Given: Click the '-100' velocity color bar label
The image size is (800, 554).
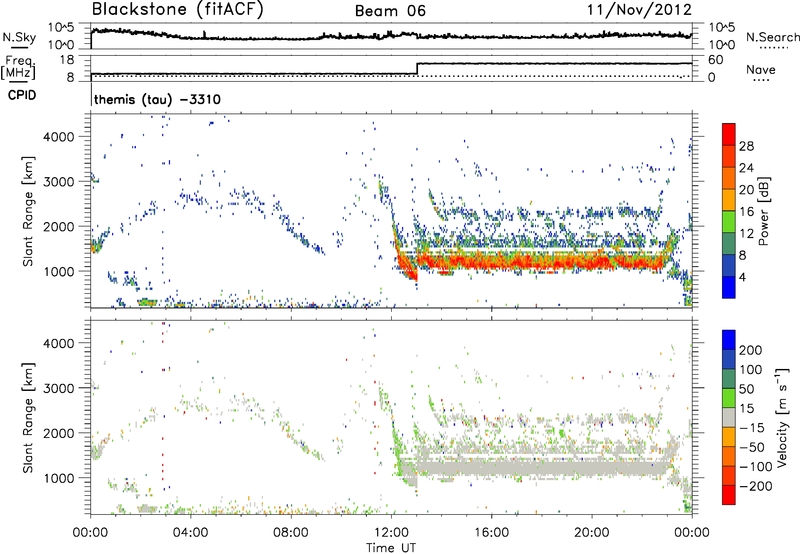Looking at the screenshot, I should pyautogui.click(x=756, y=467).
